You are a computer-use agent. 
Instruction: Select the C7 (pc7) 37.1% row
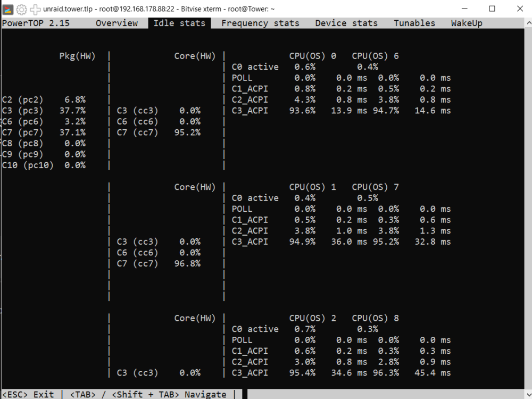click(x=44, y=132)
